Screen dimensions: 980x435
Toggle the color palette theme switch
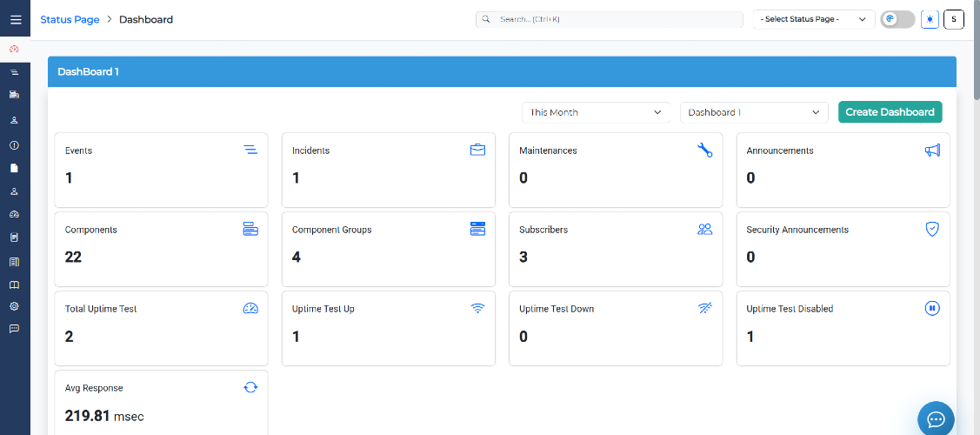[x=897, y=19]
